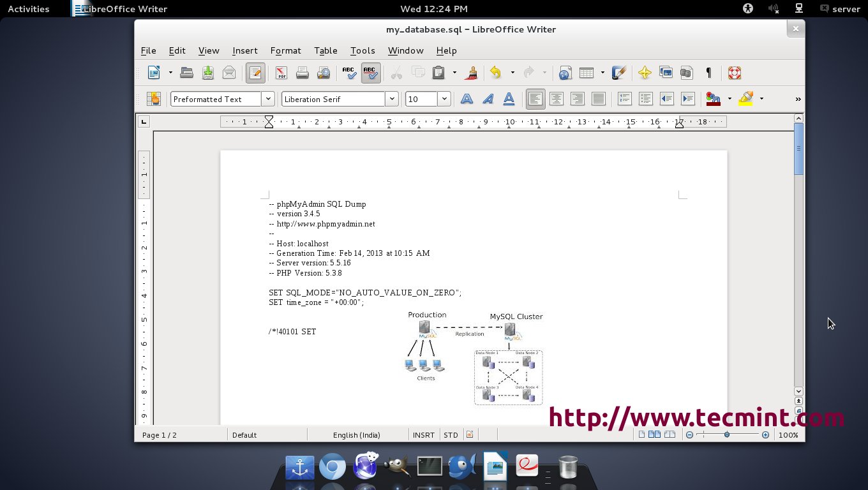Open the Navigator star icon

coord(645,73)
